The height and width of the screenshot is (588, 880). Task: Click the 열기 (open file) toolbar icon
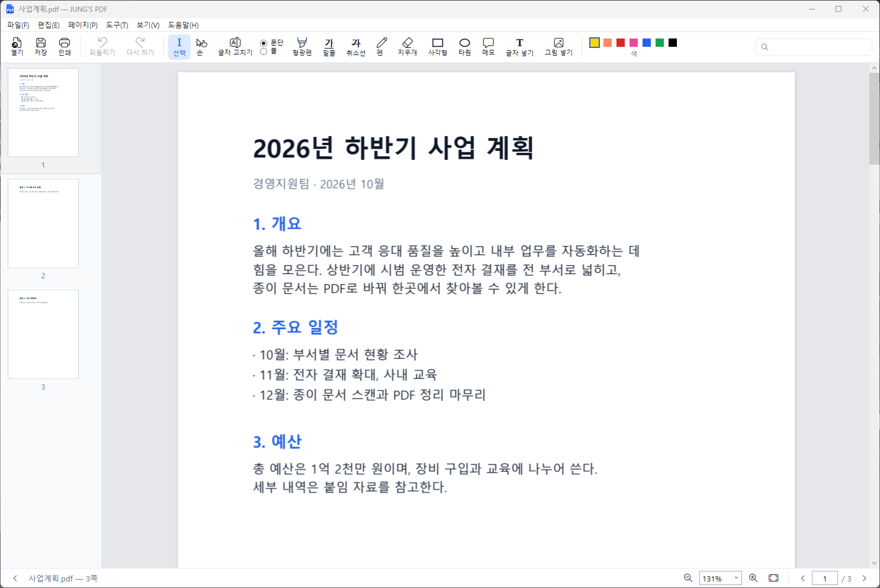17,47
